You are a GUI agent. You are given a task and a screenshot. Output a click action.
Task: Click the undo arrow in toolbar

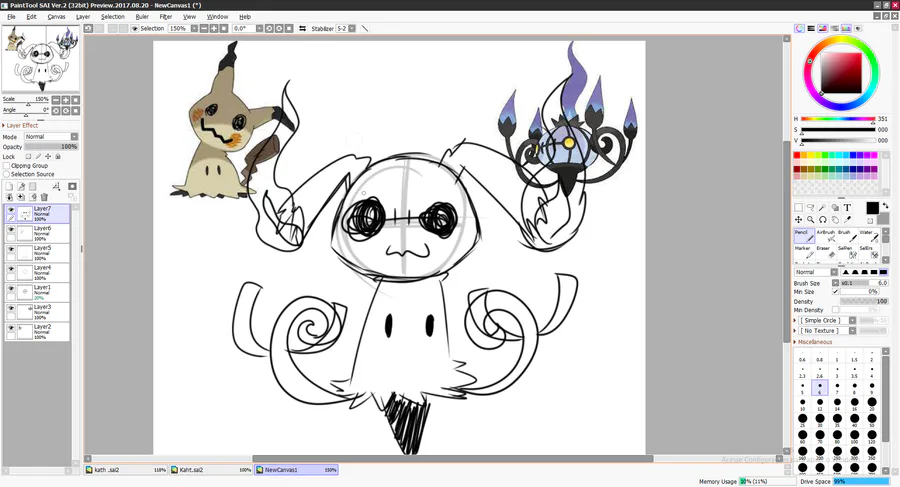(x=88, y=28)
